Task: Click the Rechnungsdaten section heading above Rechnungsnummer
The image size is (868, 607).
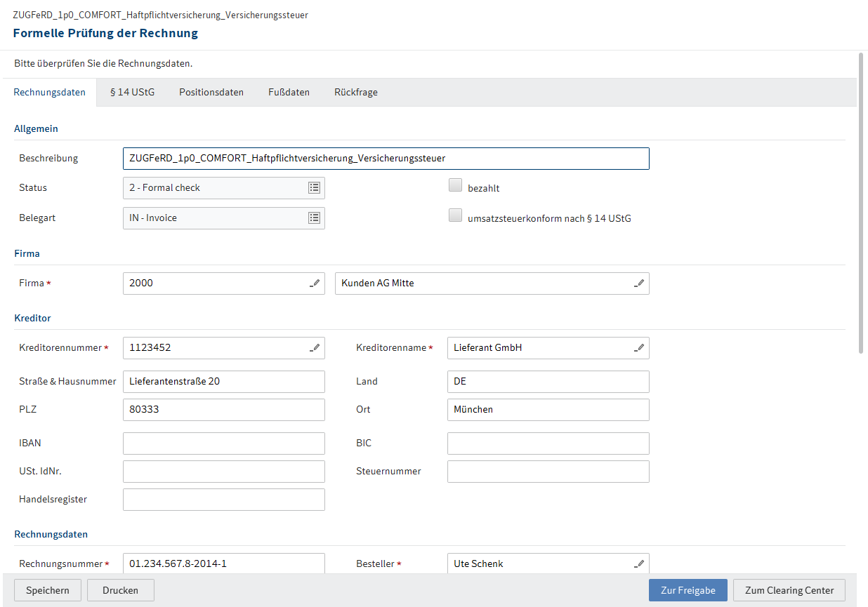Action: coord(51,535)
